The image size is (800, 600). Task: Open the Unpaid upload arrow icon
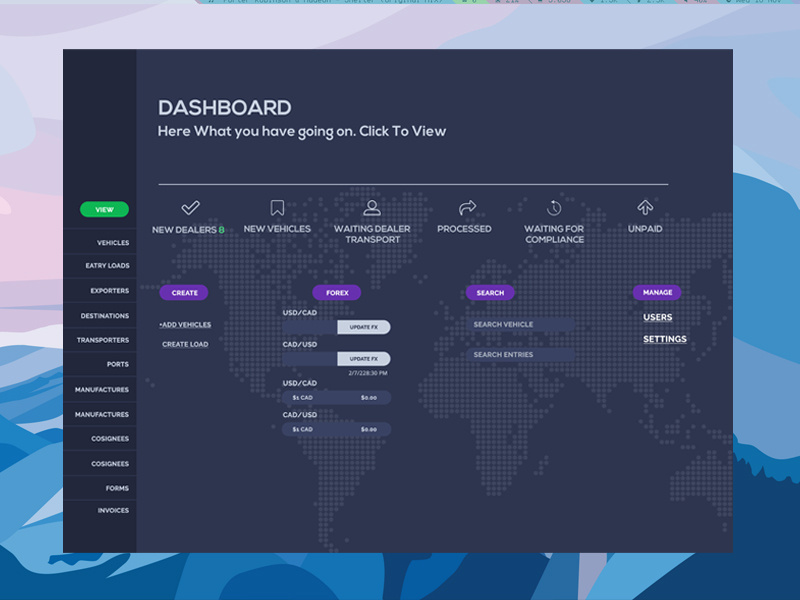tap(645, 208)
